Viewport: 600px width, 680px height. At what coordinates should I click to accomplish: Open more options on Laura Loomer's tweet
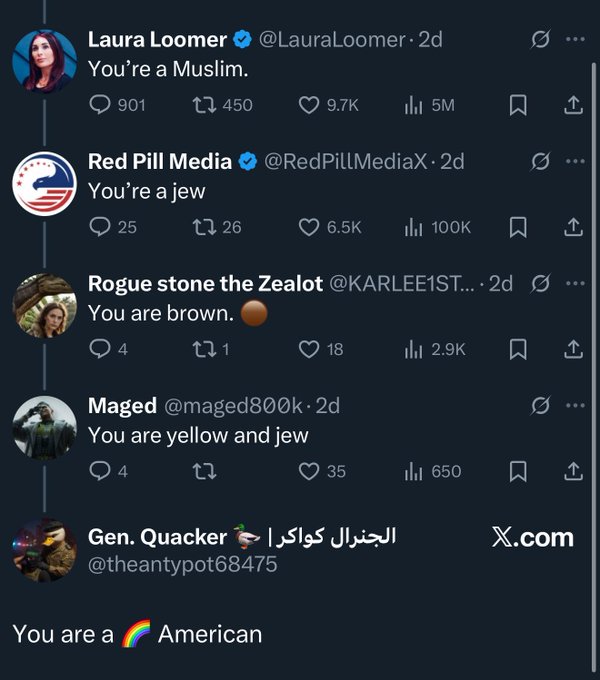pyautogui.click(x=574, y=40)
